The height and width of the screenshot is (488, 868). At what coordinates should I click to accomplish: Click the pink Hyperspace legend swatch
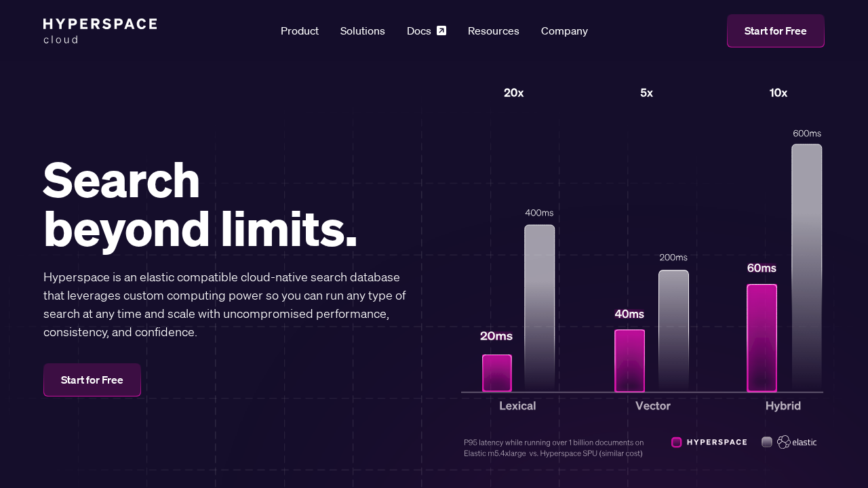(676, 443)
